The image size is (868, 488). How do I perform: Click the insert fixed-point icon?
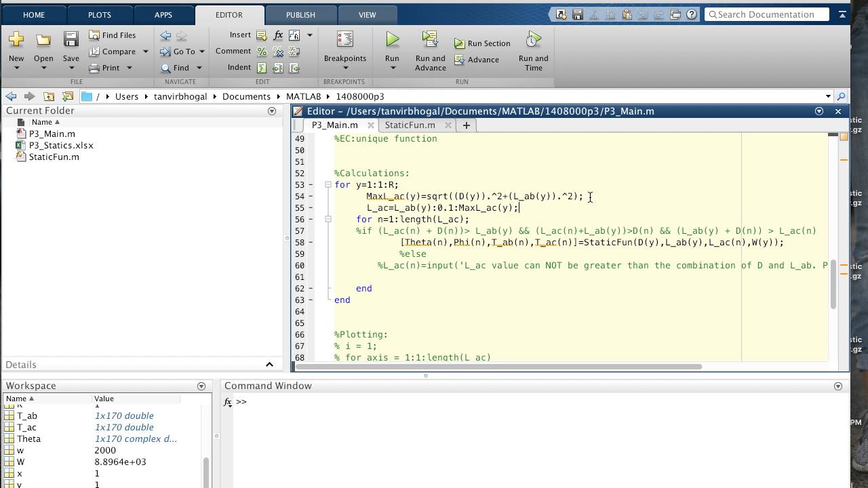pyautogui.click(x=294, y=35)
